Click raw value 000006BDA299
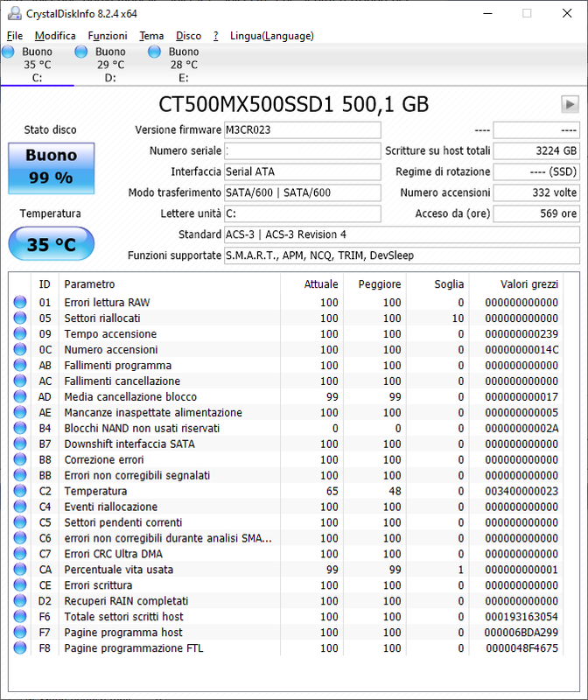 pos(521,632)
